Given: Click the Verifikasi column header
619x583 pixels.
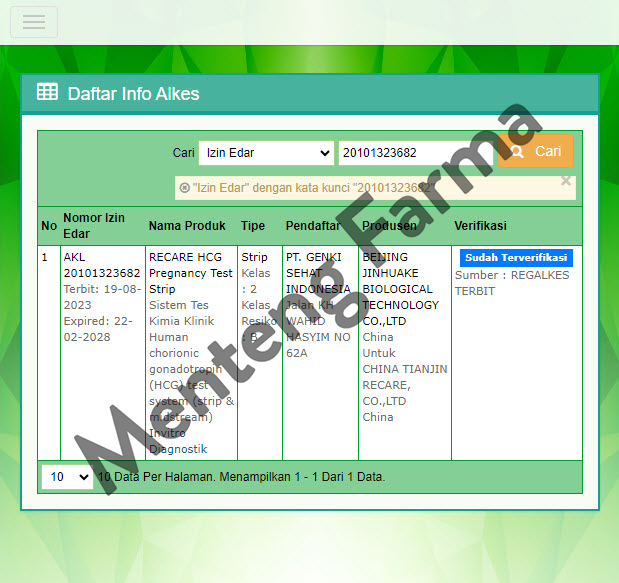Looking at the screenshot, I should point(480,226).
